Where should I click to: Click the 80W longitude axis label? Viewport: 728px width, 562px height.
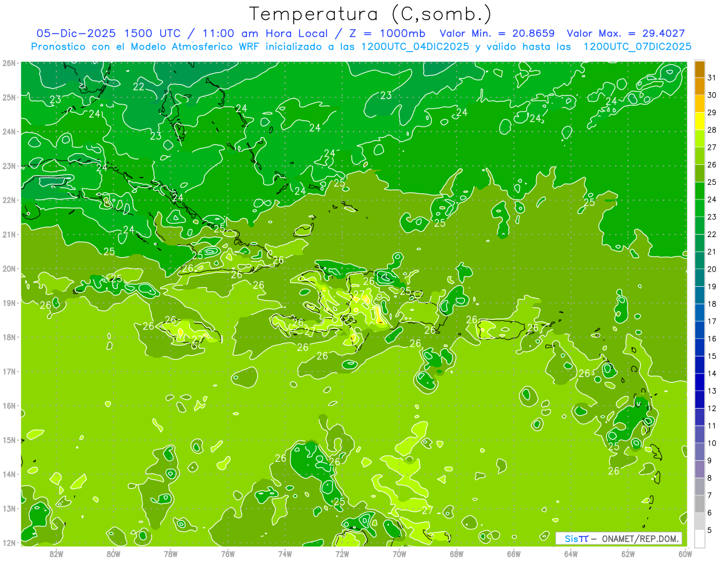113,554
